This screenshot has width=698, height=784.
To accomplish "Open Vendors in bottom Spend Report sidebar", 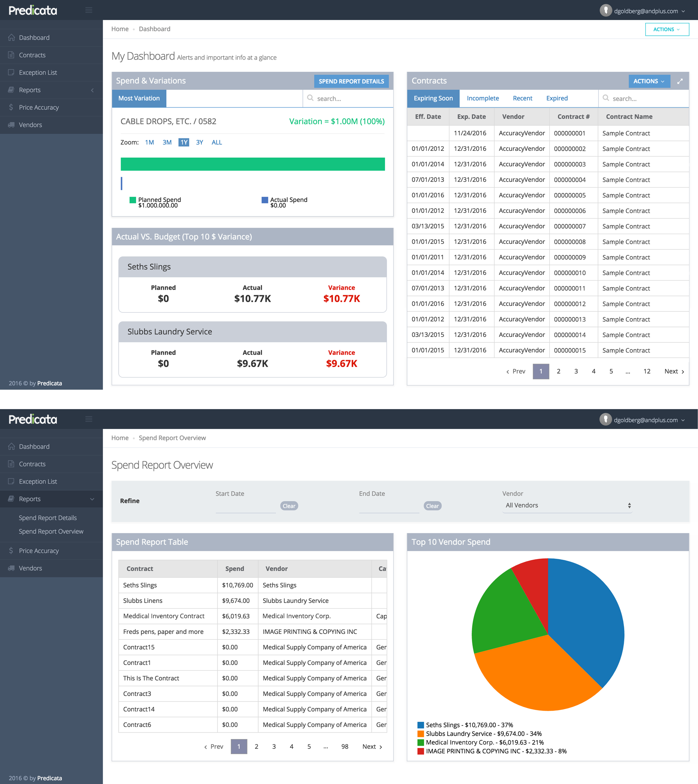I will (51, 568).
